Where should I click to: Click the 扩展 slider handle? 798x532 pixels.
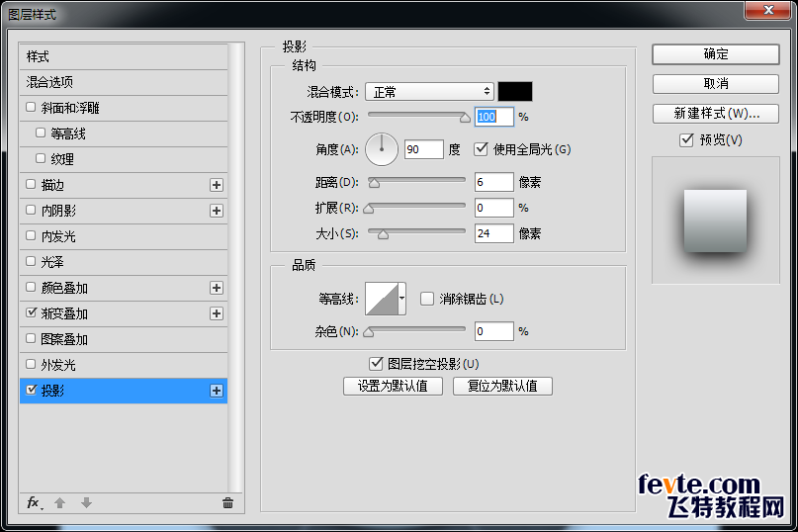click(x=369, y=209)
